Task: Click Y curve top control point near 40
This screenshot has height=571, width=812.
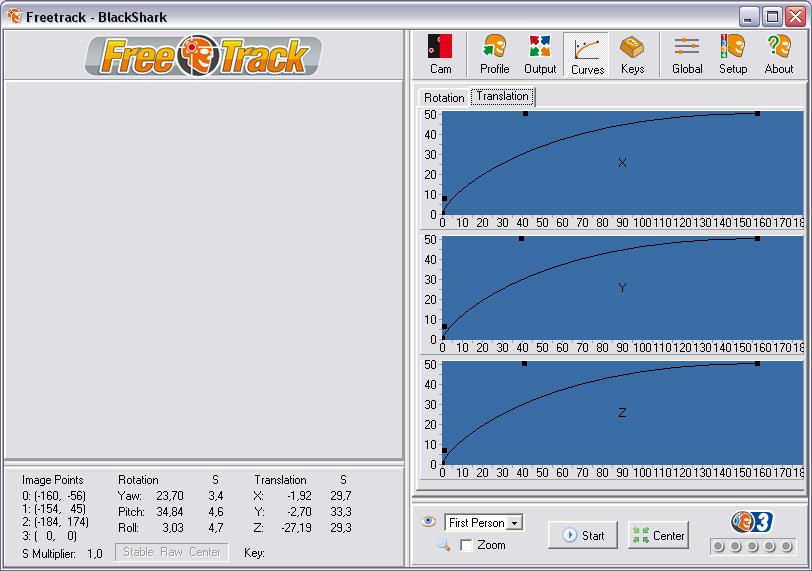Action: point(521,239)
